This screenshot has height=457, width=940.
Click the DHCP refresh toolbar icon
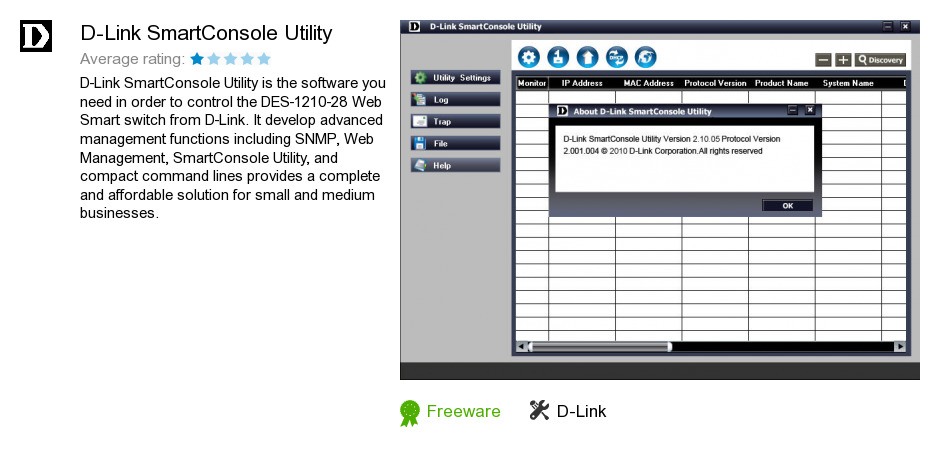tap(616, 58)
